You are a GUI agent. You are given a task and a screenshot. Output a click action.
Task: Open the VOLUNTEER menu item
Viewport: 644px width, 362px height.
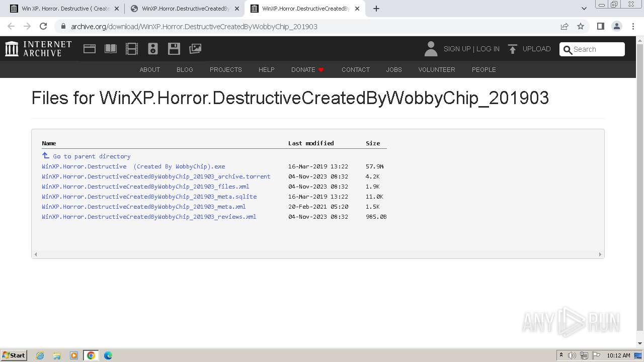437,69
